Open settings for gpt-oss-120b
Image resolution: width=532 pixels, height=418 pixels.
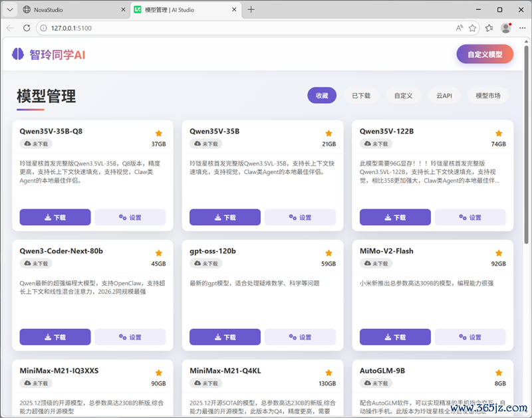click(x=300, y=337)
